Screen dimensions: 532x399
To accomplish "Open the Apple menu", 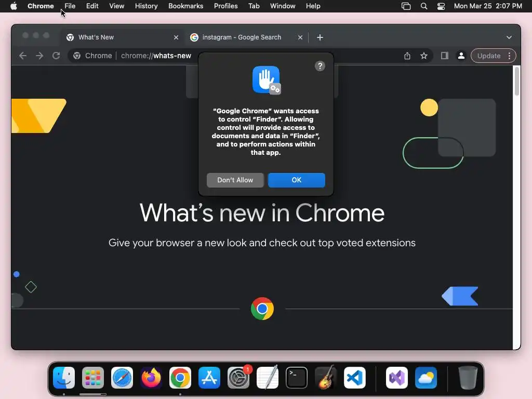I will click(x=14, y=6).
